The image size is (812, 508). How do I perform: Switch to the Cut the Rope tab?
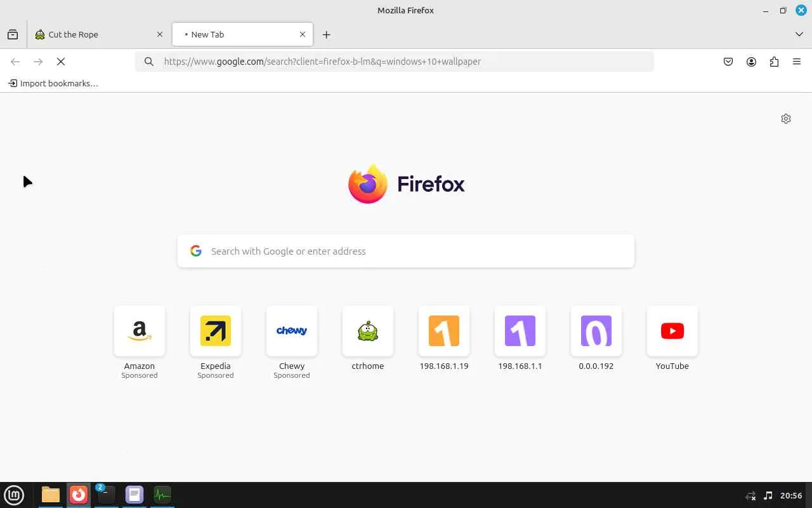coord(99,34)
